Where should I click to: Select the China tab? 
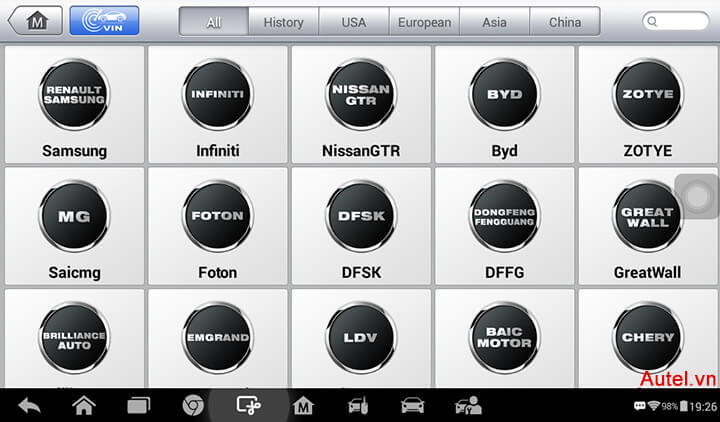565,22
